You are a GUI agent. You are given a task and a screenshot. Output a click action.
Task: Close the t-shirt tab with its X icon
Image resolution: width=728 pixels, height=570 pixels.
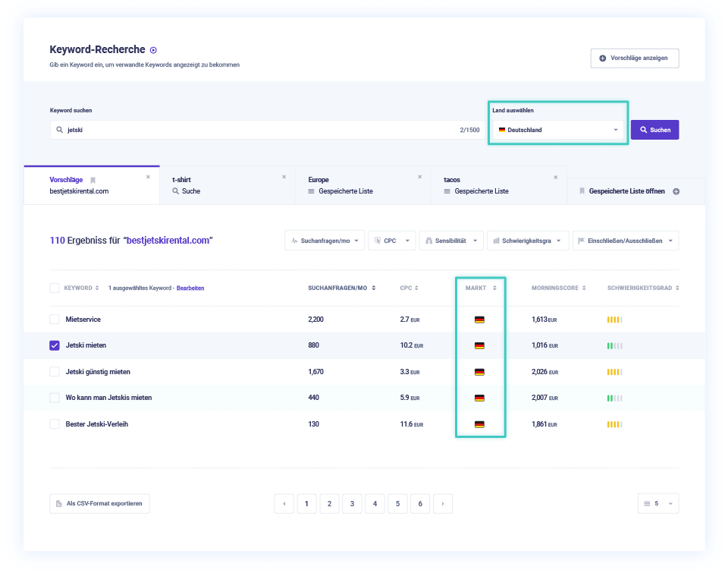pyautogui.click(x=284, y=177)
